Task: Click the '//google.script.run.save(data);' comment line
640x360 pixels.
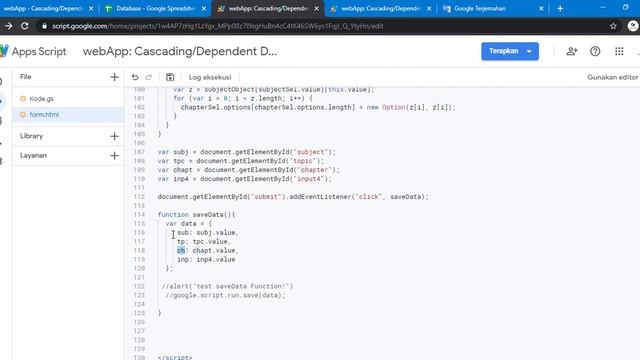Action: 225,295
